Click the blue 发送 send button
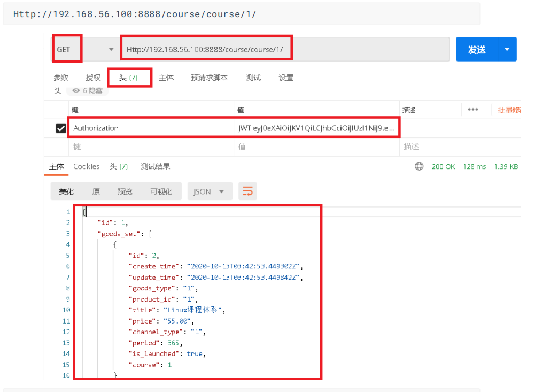Image resolution: width=550 pixels, height=392 pixels. pos(477,50)
